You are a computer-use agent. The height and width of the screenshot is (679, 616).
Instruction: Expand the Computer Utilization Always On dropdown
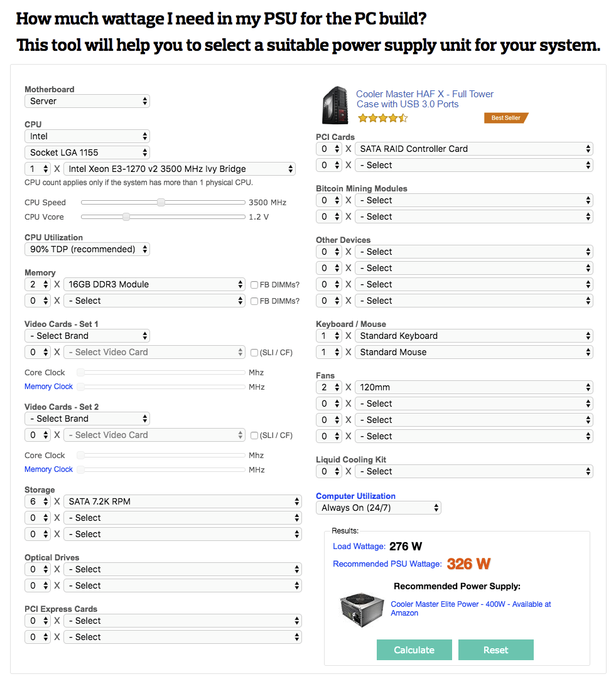pos(379,508)
